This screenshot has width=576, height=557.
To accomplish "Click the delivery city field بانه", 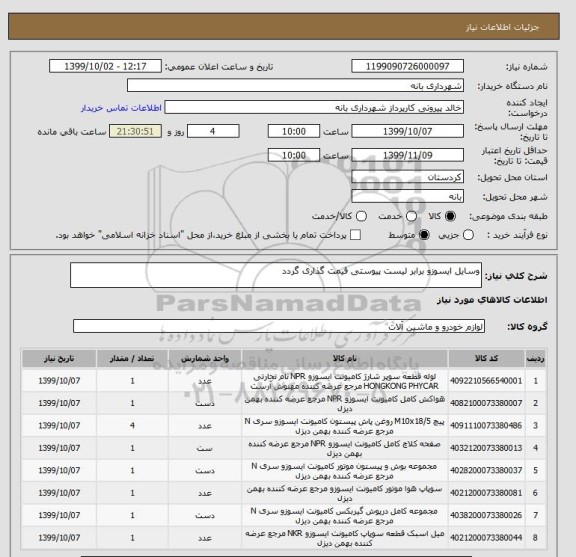I will [x=407, y=196].
